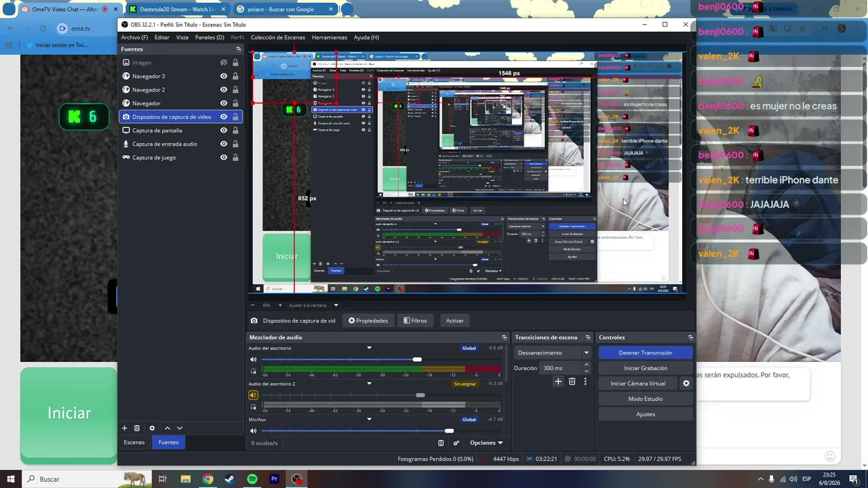
Task: Expand Audio del escritorio options arrow
Action: pyautogui.click(x=370, y=348)
